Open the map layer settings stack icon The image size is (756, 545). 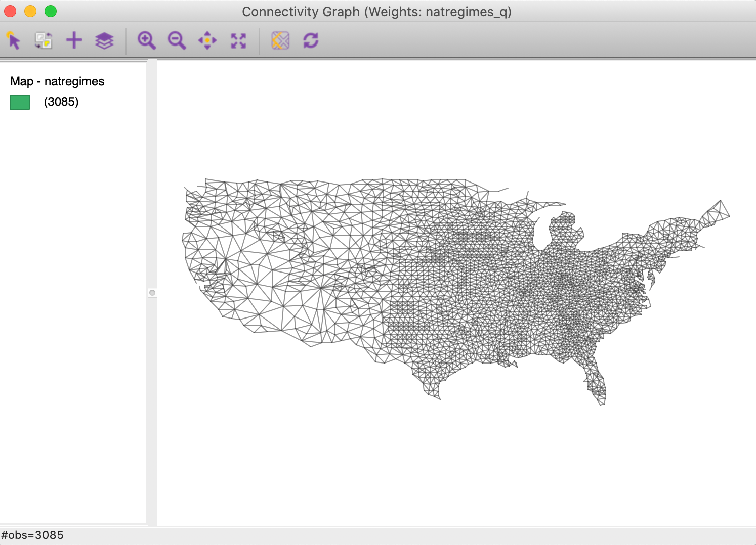pos(104,40)
